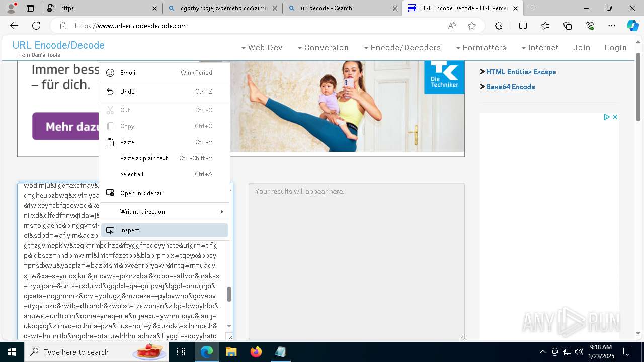Expand the Formatters dropdown menu
644x362 pixels.
481,48
